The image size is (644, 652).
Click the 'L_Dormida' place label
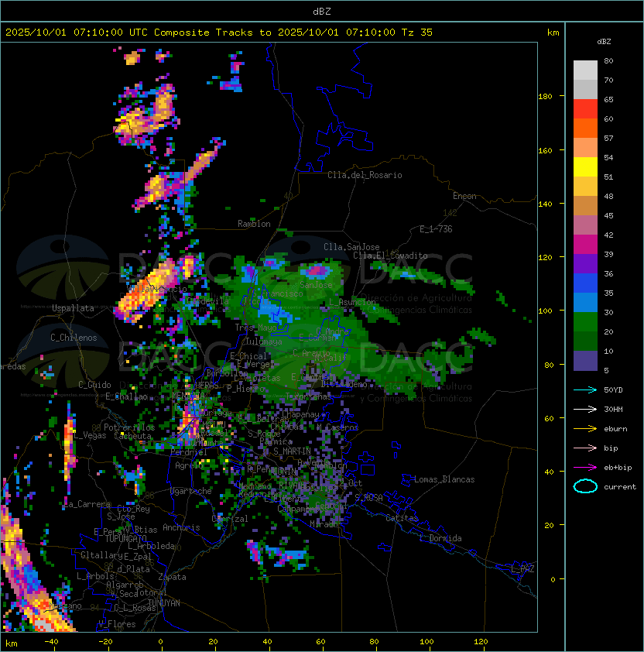tap(440, 538)
